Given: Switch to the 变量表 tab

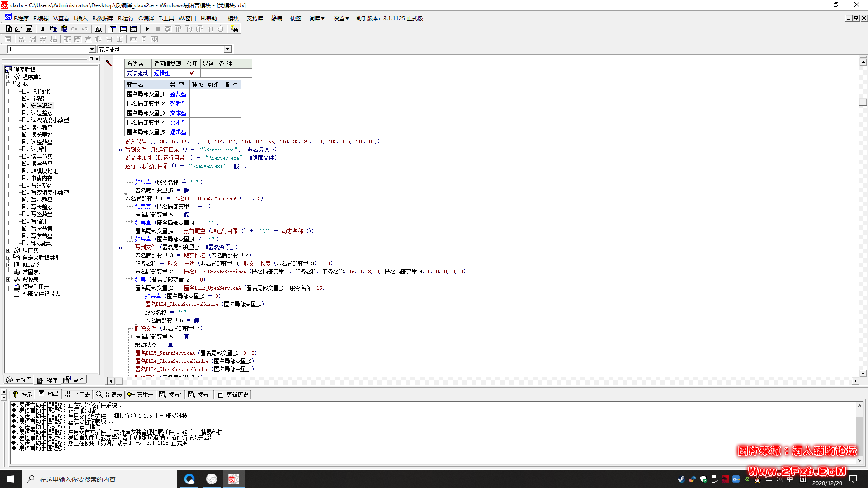Looking at the screenshot, I should [x=141, y=394].
